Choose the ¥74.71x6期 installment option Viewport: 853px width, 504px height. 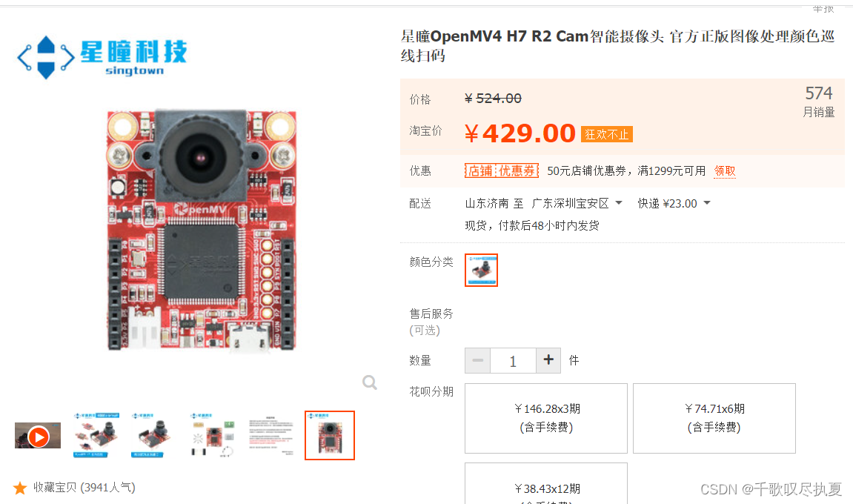[x=714, y=418]
